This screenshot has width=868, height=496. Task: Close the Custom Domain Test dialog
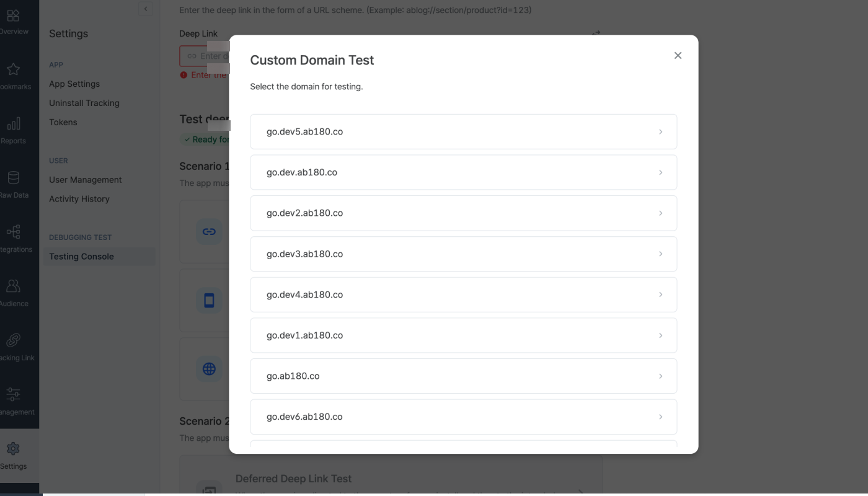click(x=678, y=56)
